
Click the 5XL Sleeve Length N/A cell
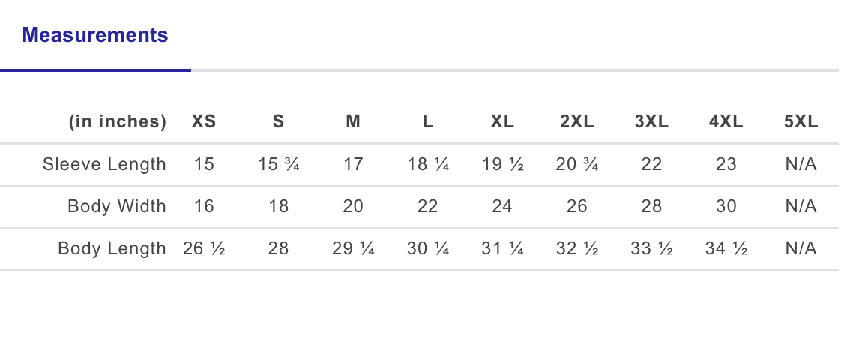click(801, 164)
